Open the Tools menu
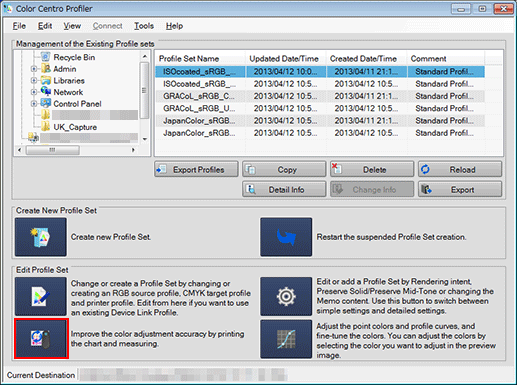Image resolution: width=517 pixels, height=385 pixels. coord(144,26)
